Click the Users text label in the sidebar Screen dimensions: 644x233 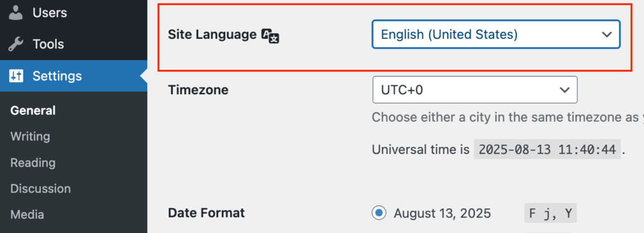coord(50,13)
